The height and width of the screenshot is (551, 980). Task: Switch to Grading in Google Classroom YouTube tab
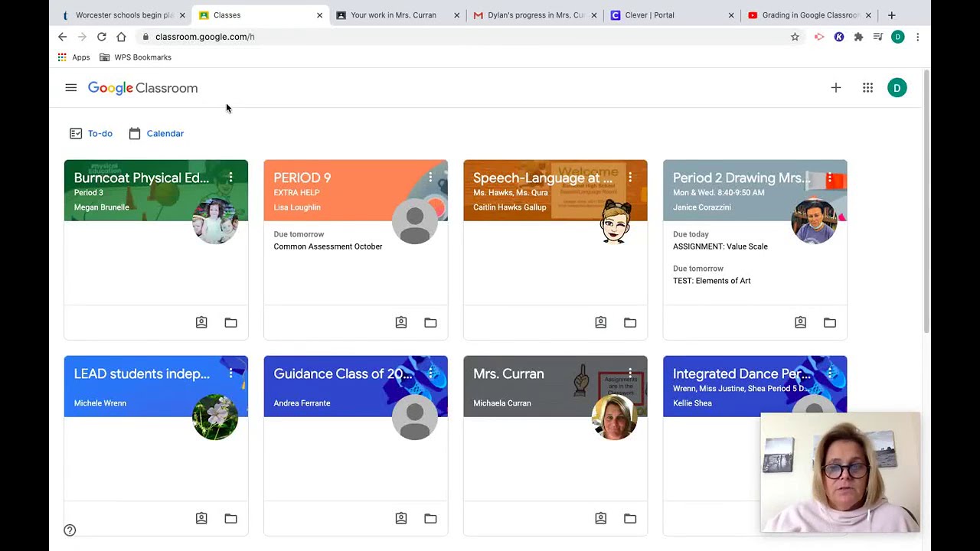[808, 15]
